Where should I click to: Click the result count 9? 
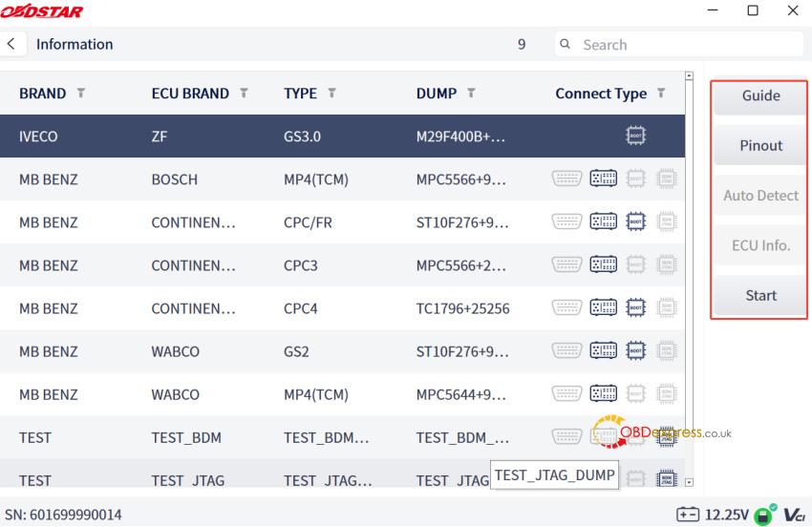coord(522,44)
